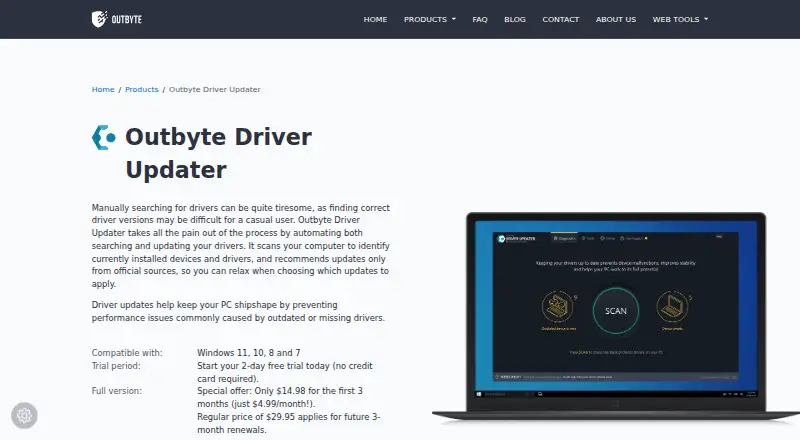This screenshot has height=440, width=800.
Task: Click the outdated drivers icon in laptop screenshot
Action: pyautogui.click(x=557, y=307)
